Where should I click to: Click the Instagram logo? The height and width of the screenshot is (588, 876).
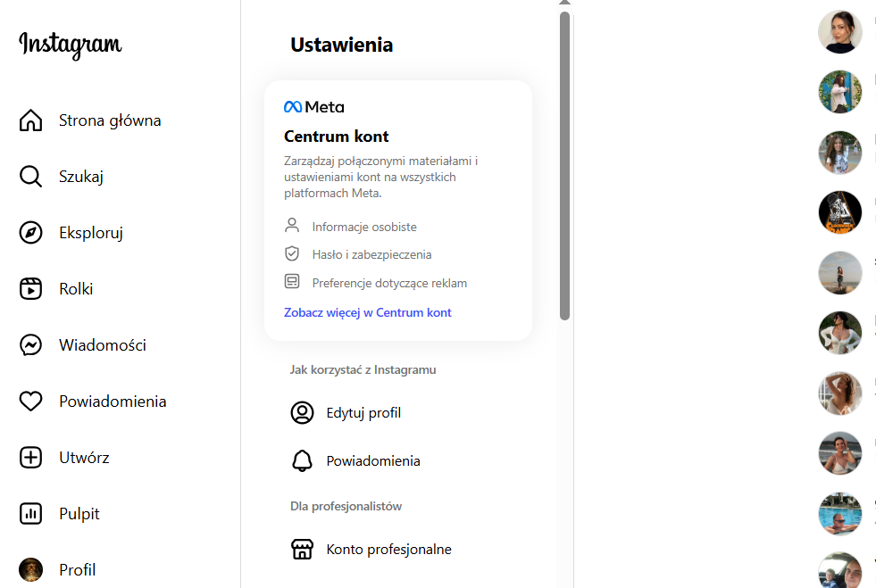coord(71,44)
